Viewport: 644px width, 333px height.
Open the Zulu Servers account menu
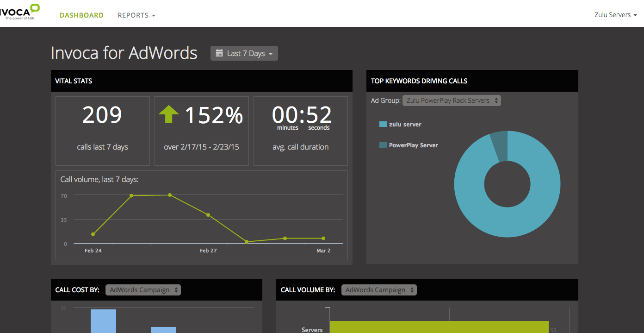(616, 15)
